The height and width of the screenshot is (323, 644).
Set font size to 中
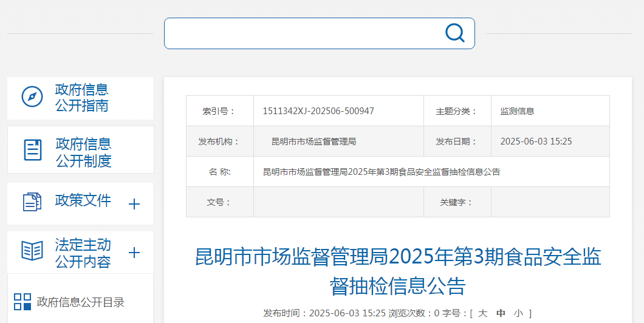pyautogui.click(x=501, y=313)
